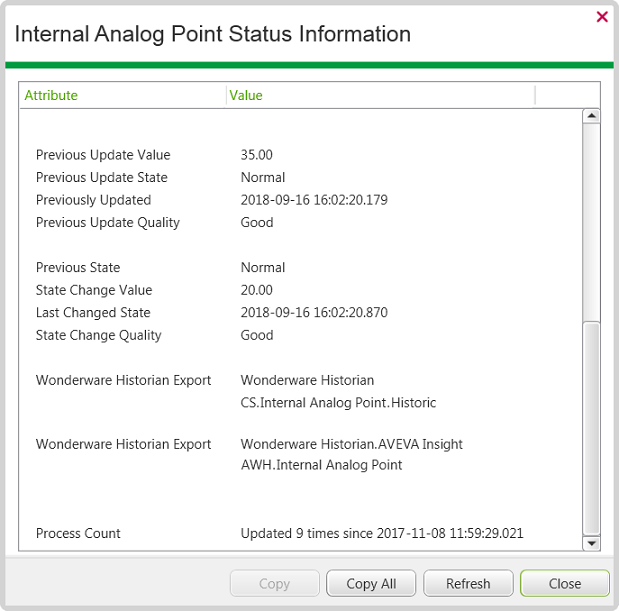The height and width of the screenshot is (611, 619).
Task: Click the scrollbar up arrow
Action: click(591, 116)
